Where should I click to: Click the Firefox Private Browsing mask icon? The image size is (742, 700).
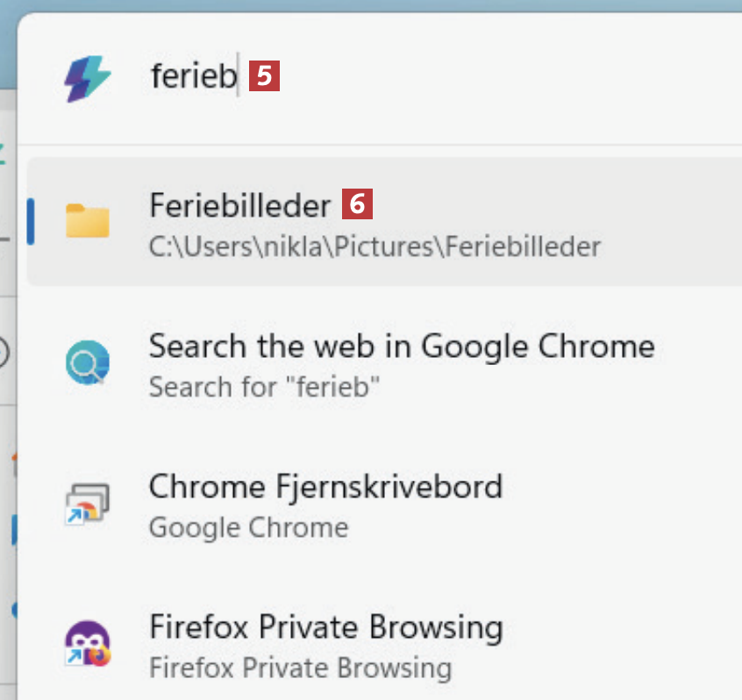(87, 645)
